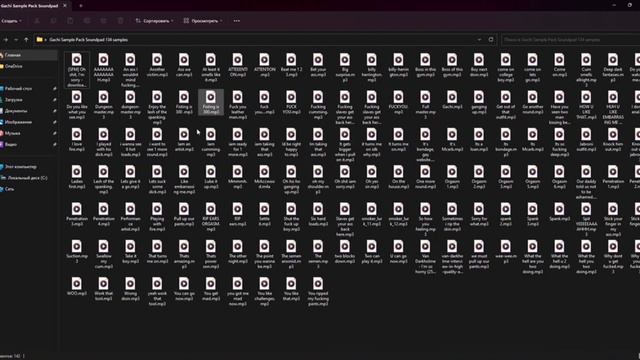Select the Gachi.mp3 file icon
The image size is (640, 360).
pyautogui.click(x=452, y=97)
